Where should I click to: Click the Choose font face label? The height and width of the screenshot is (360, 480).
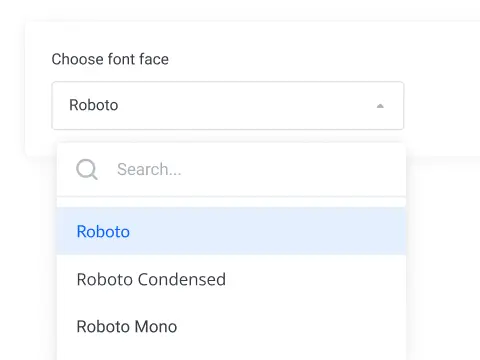pos(110,59)
